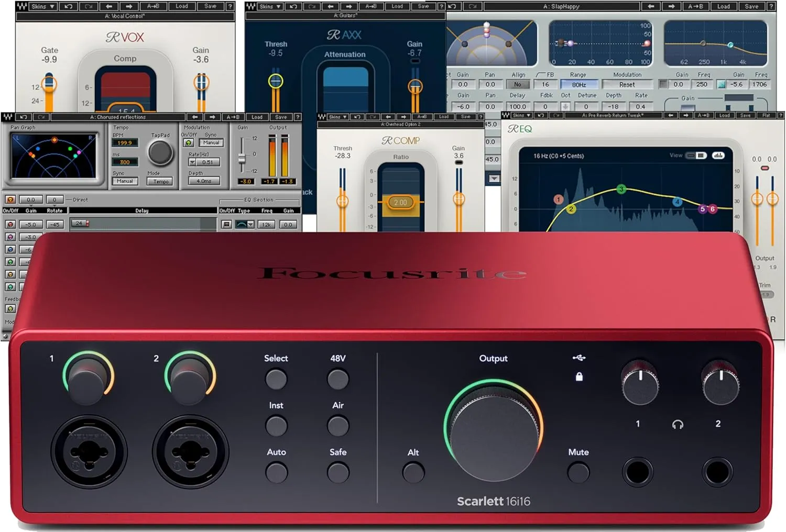Undo the last change in RVox
The height and width of the screenshot is (532, 786).
pyautogui.click(x=69, y=6)
